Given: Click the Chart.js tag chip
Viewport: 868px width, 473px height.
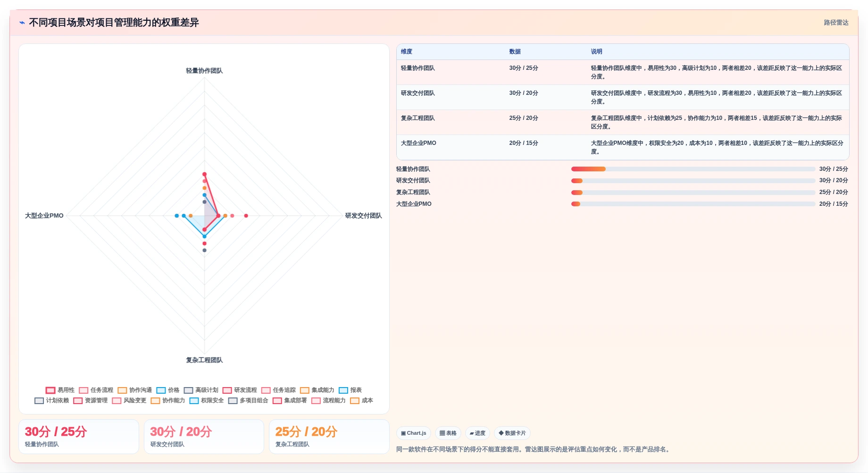Looking at the screenshot, I should pyautogui.click(x=414, y=433).
